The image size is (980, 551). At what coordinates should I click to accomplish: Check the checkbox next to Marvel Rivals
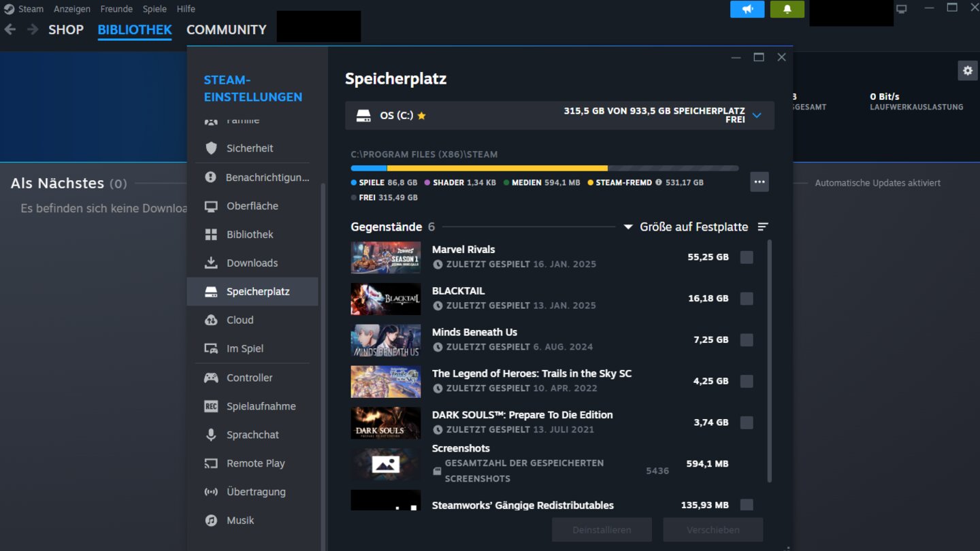(747, 257)
